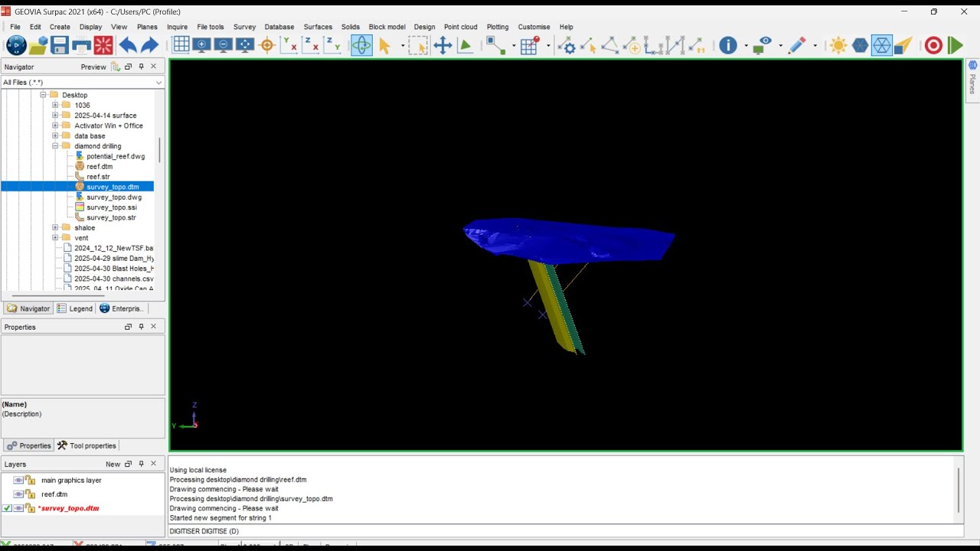
Task: Toggle visibility eye of survey_topo.dtm layer
Action: coord(18,508)
